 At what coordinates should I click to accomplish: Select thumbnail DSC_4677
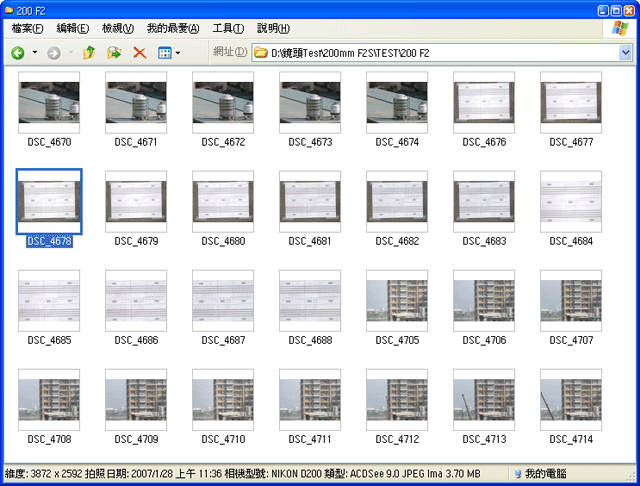[571, 102]
